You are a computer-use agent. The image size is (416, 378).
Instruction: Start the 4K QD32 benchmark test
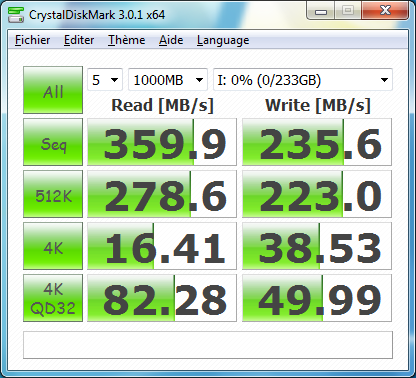click(x=53, y=298)
